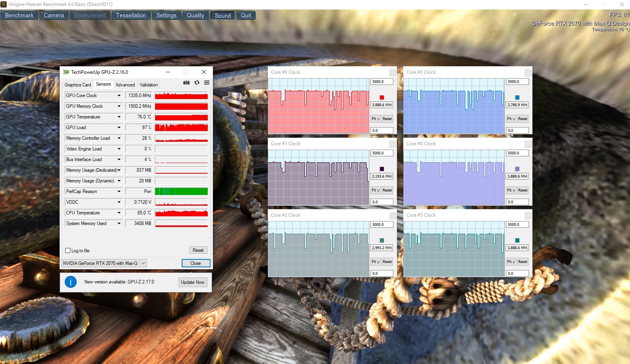Expand the GPU Load sensor dropdown
The width and height of the screenshot is (630, 364).
click(x=119, y=128)
